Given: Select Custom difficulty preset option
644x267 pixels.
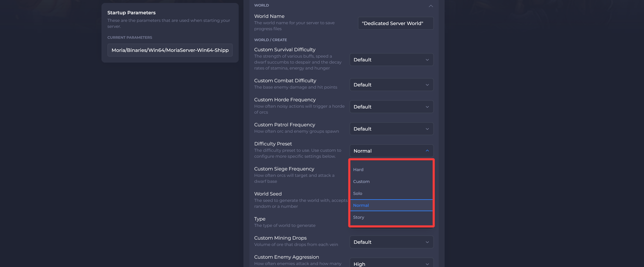Looking at the screenshot, I should click(391, 182).
